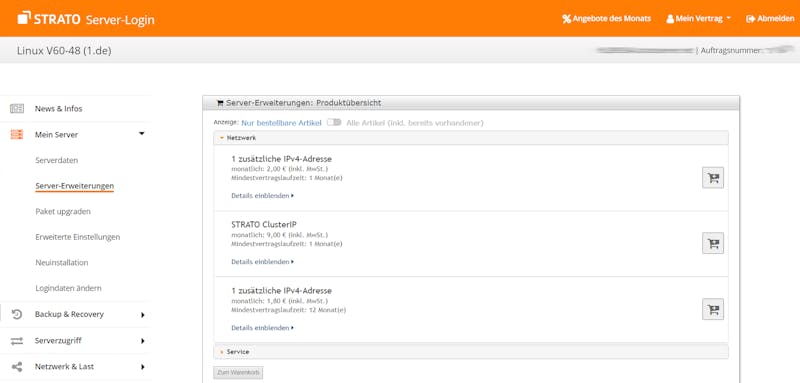Image resolution: width=800 pixels, height=383 pixels.
Task: Click Auftragsnummer label
Action: (731, 50)
